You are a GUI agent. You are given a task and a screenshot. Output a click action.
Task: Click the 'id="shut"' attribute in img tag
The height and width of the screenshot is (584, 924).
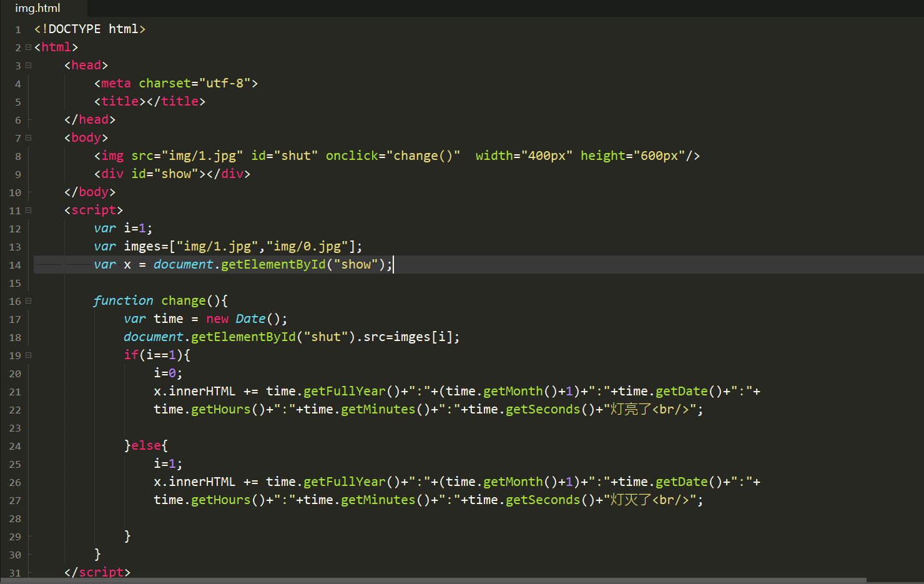point(285,156)
